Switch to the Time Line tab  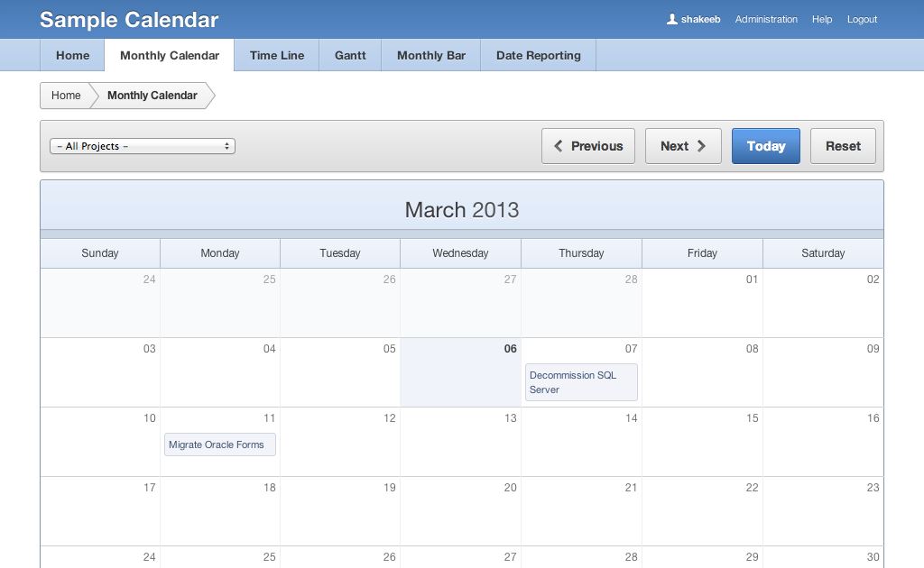click(277, 55)
